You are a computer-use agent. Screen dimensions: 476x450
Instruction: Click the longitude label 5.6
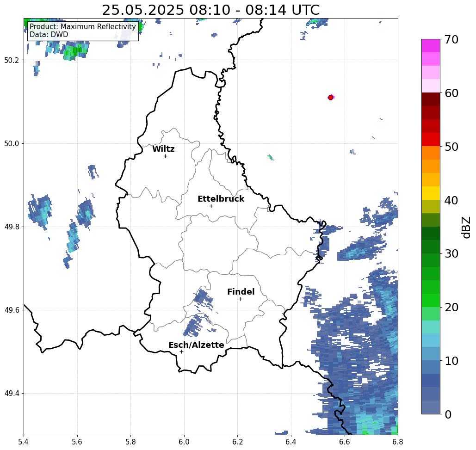77,442
